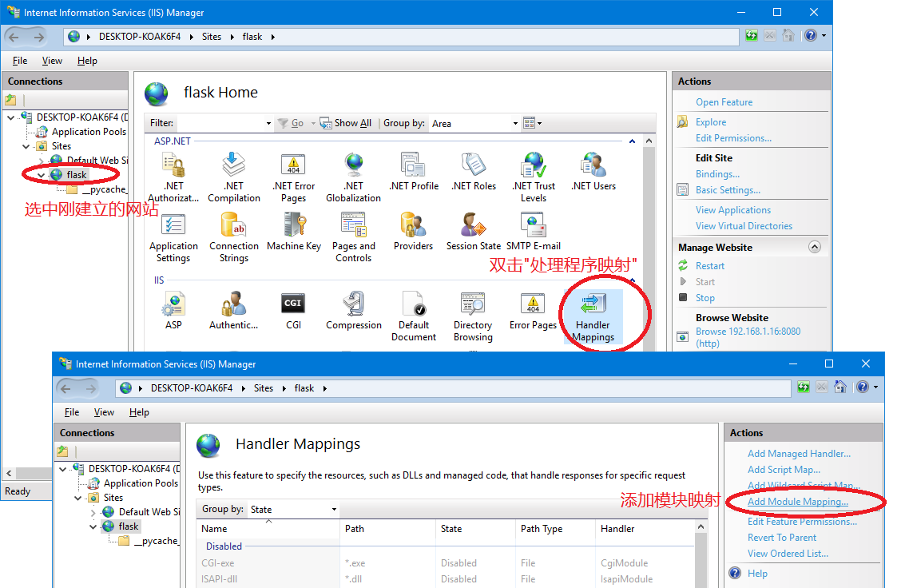Open the view mode dropdown beside Group by

(532, 123)
